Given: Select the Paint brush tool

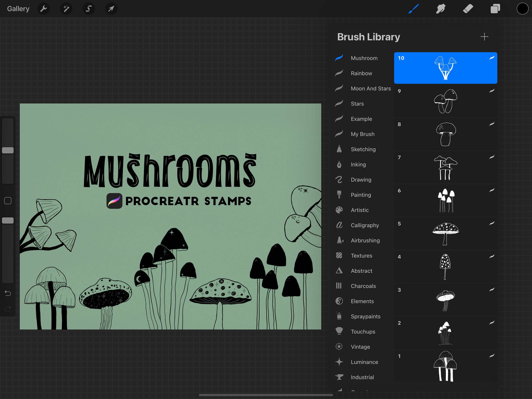Looking at the screenshot, I should pos(414,9).
